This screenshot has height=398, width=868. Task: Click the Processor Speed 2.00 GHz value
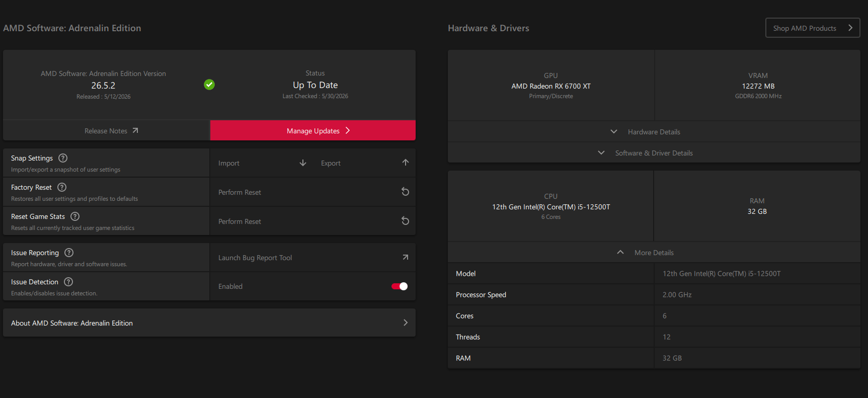point(677,295)
